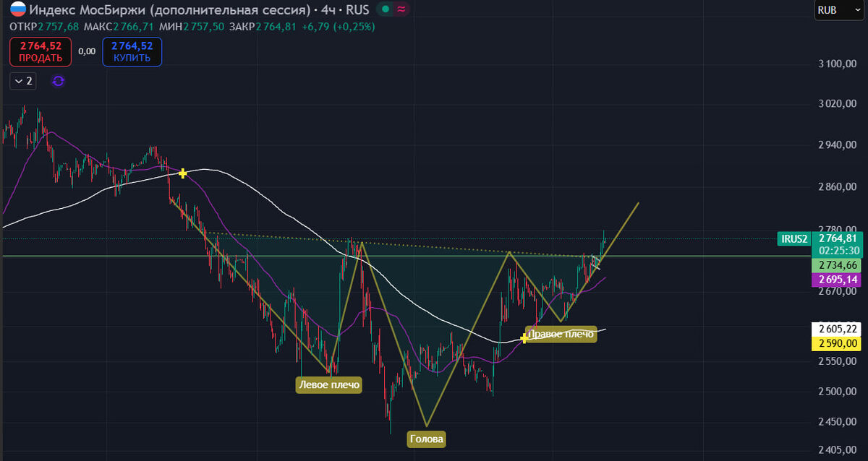Image resolution: width=868 pixels, height=461 pixels.
Task: Open the RUB currency dropdown
Action: [838, 11]
